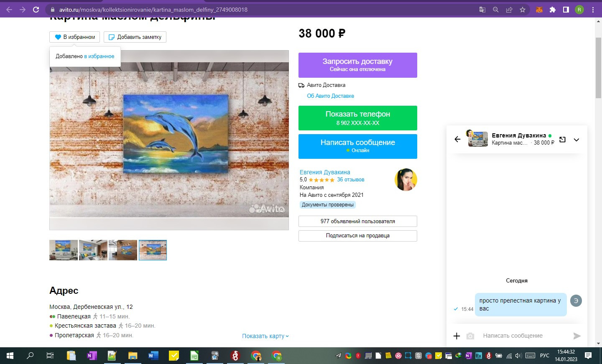Viewport: 602px width, 364px height.
Task: Click the Павелецкая metro station row
Action: pyautogui.click(x=89, y=316)
